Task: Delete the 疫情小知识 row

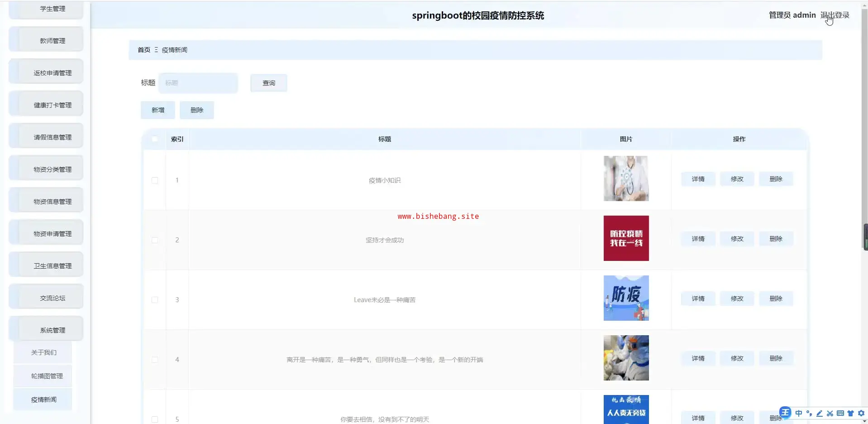Action: [776, 179]
